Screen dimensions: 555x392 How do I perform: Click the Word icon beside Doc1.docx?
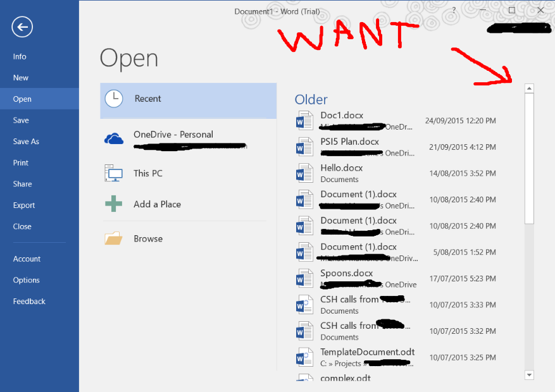tap(304, 121)
